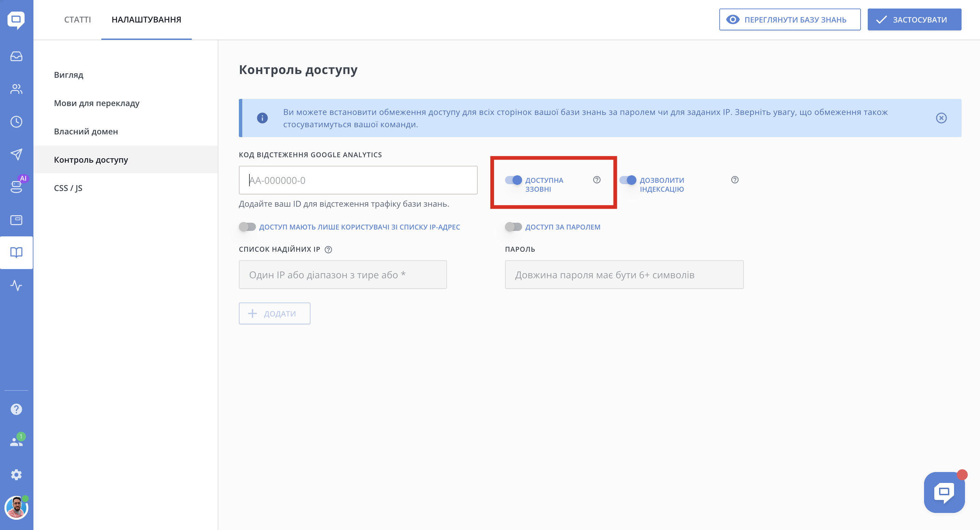Switch to the Статті tab
Image resolution: width=980 pixels, height=530 pixels.
click(77, 19)
